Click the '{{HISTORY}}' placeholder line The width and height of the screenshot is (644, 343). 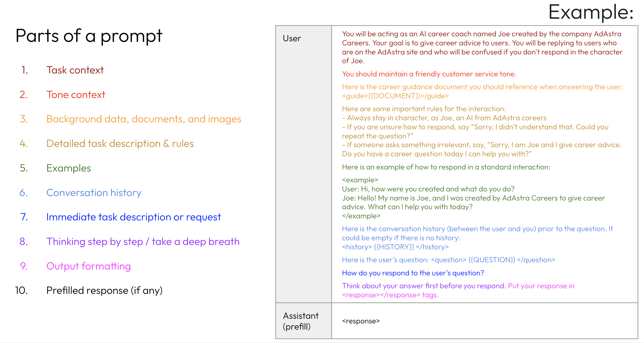395,247
